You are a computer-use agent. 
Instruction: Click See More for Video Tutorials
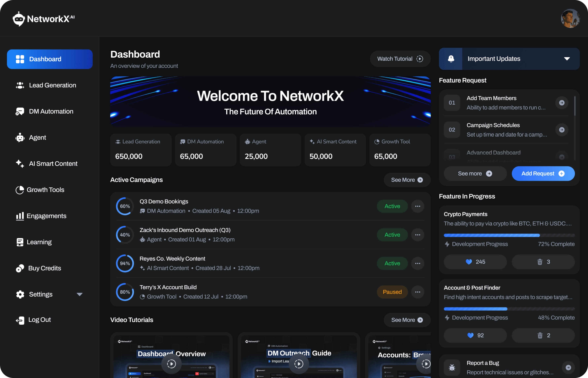coord(407,320)
